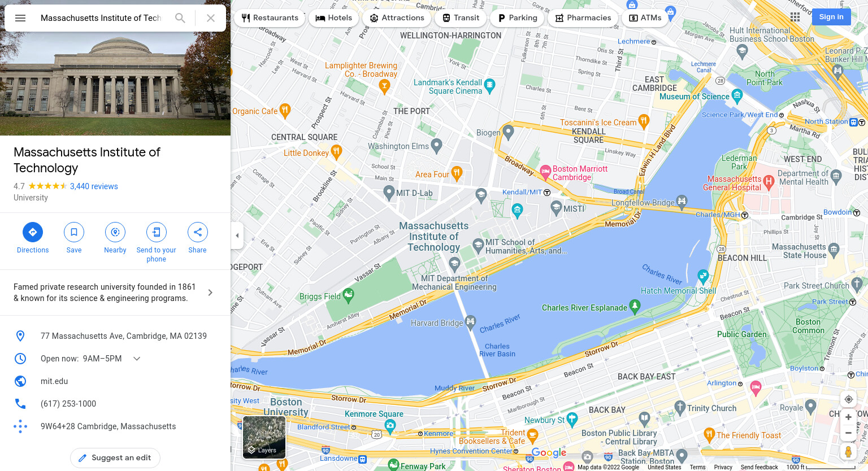Clear the search box with X
Viewport: 868px width, 471px height.
point(211,18)
